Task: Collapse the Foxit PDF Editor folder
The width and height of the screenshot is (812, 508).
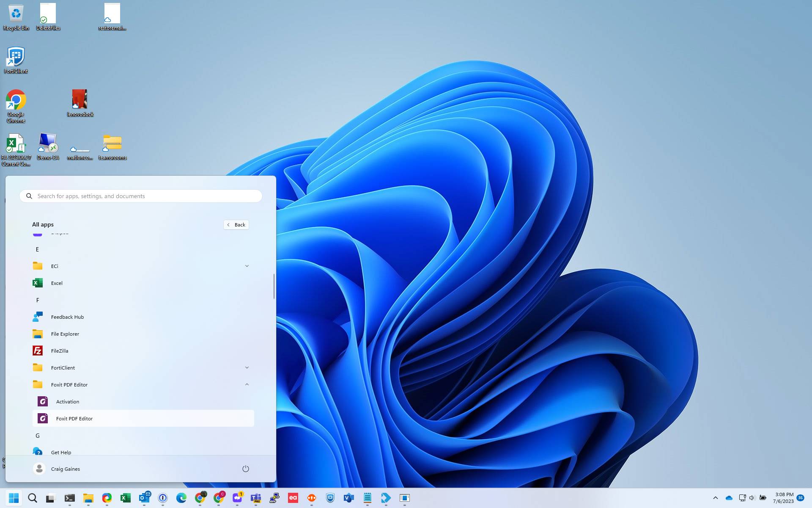Action: (247, 384)
